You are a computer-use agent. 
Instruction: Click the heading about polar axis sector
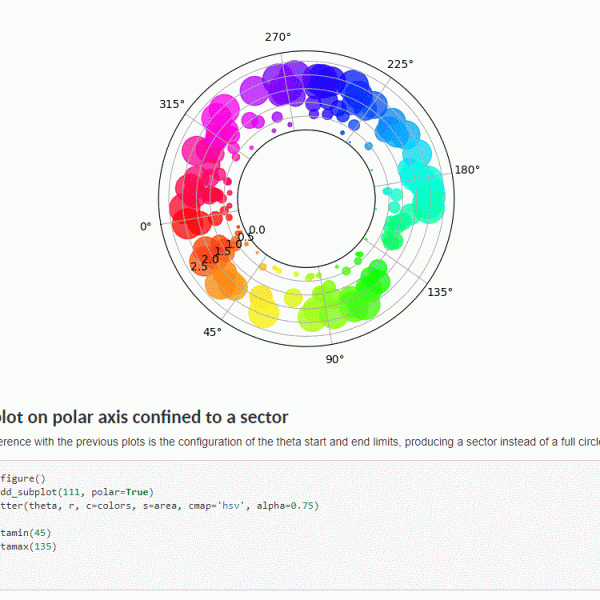click(145, 417)
